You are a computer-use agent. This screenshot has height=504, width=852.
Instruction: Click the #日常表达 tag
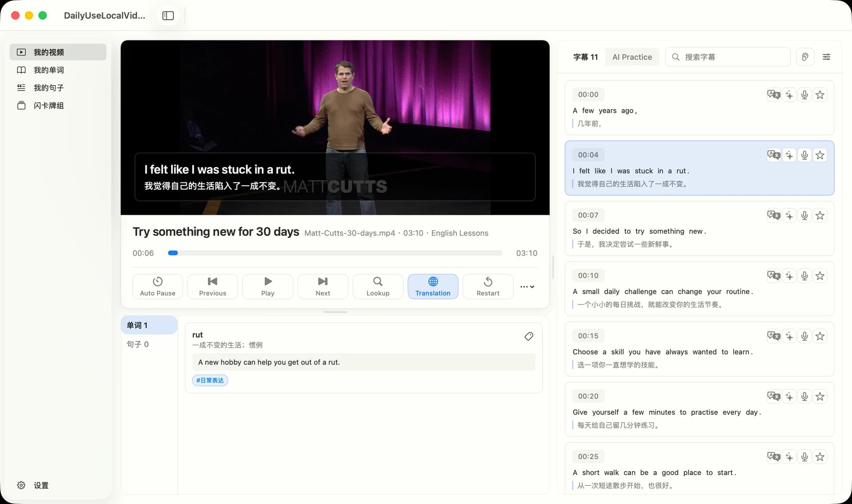click(x=210, y=380)
